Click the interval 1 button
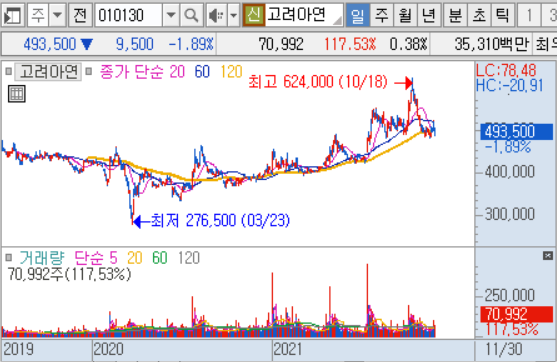557x362 pixels. point(529,15)
